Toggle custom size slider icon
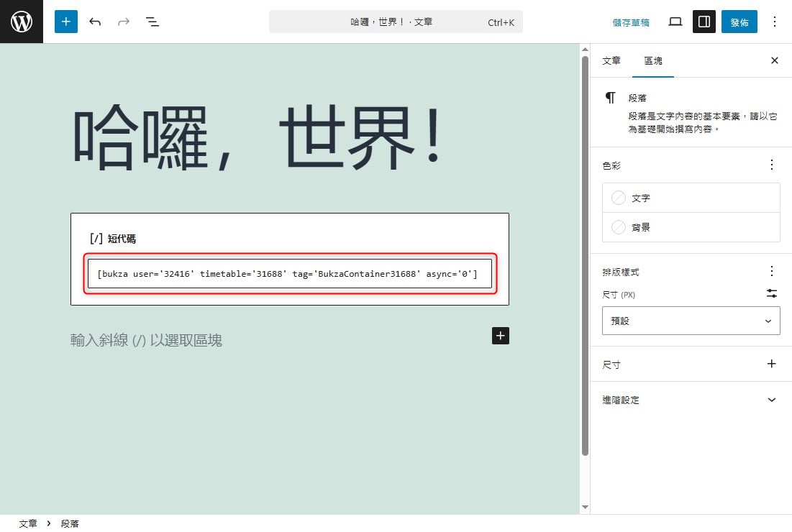Image resolution: width=792 pixels, height=532 pixels. click(772, 293)
